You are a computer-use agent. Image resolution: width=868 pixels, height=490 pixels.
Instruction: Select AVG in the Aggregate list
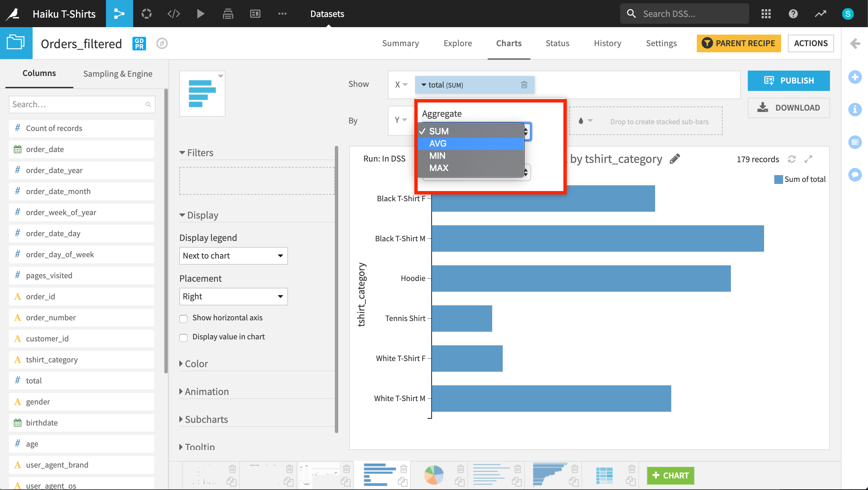coord(438,144)
